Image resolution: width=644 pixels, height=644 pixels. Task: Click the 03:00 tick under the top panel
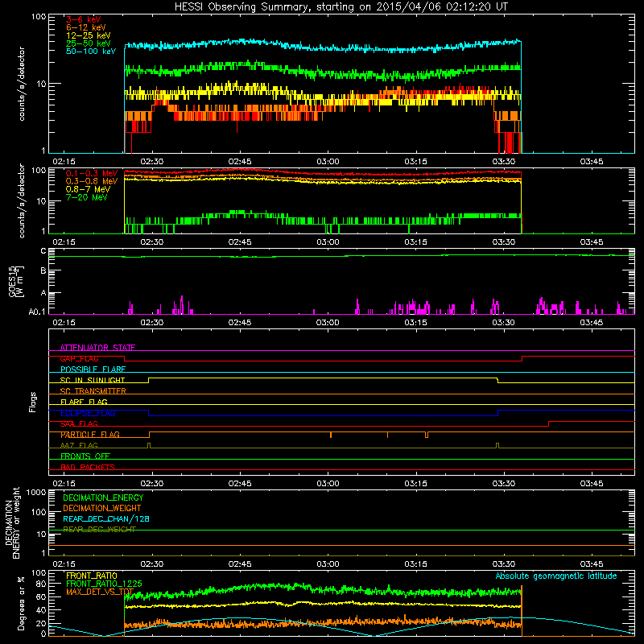pos(328,162)
